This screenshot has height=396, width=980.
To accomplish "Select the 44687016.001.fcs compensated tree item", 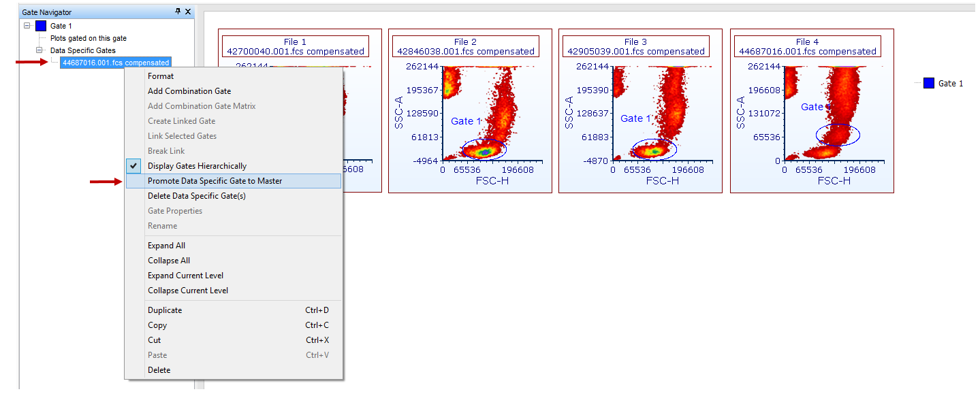I will click(x=115, y=63).
